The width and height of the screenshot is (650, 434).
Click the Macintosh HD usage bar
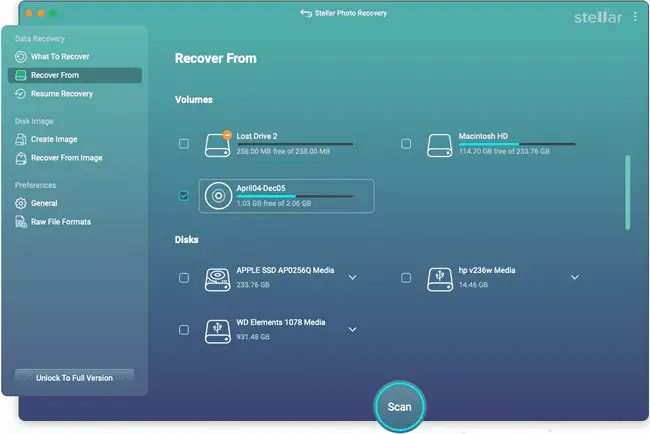517,144
